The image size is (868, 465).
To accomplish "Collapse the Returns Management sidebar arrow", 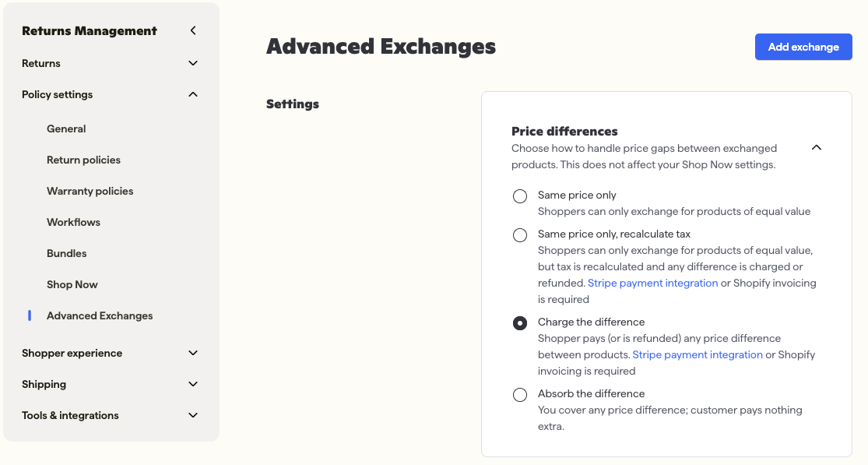I will point(192,30).
